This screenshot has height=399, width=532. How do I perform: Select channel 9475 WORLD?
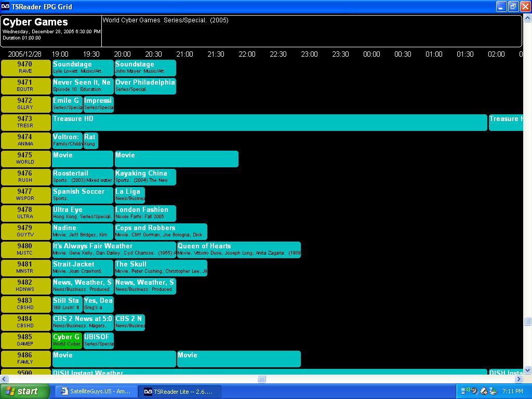[x=25, y=159]
